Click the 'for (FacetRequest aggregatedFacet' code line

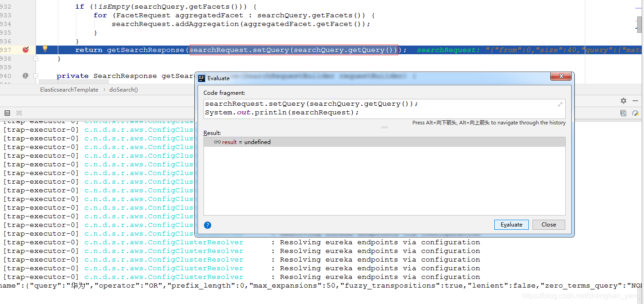point(234,15)
